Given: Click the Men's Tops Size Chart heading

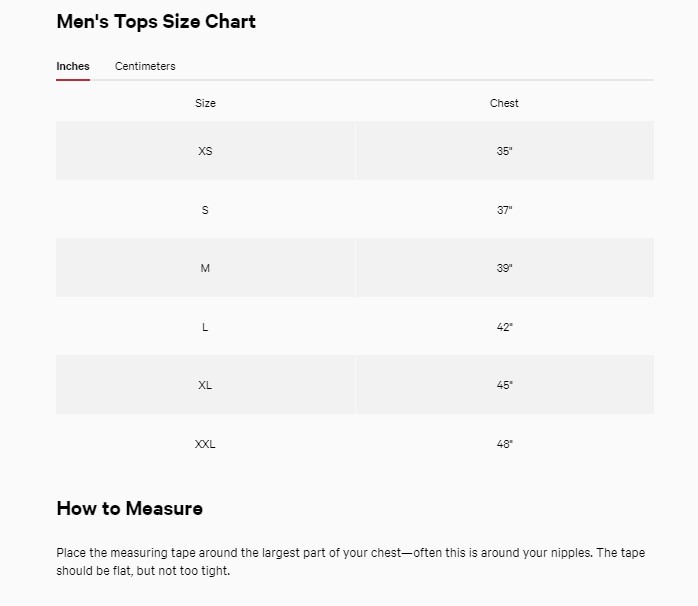Looking at the screenshot, I should coord(156,22).
